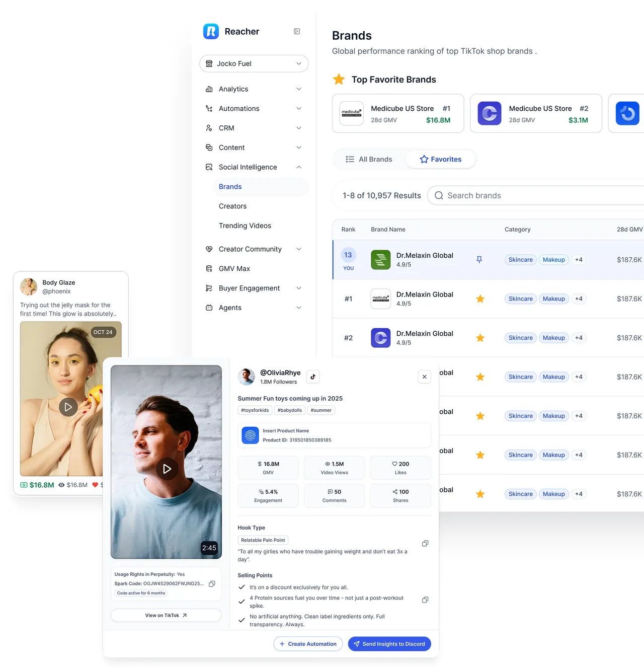Toggle the favorite star in the #2 row

point(480,338)
